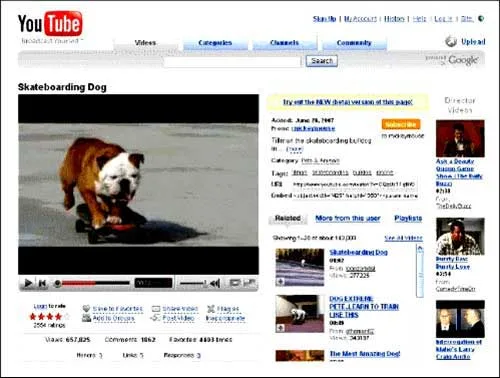Expand the description with the (more) link
This screenshot has height=378, width=500.
(295, 149)
